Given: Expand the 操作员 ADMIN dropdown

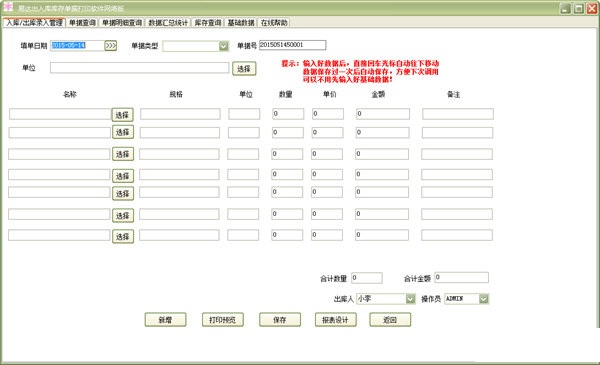Looking at the screenshot, I should click(484, 299).
